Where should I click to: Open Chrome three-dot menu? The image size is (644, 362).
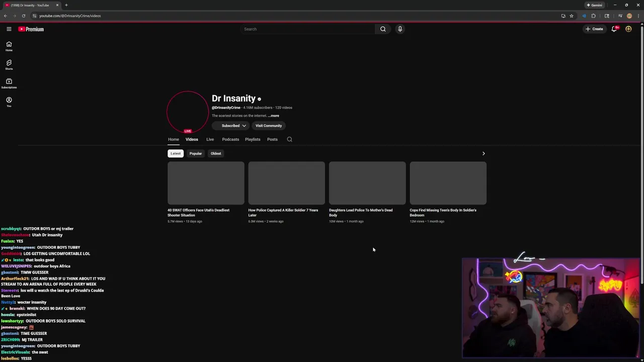[x=638, y=16]
